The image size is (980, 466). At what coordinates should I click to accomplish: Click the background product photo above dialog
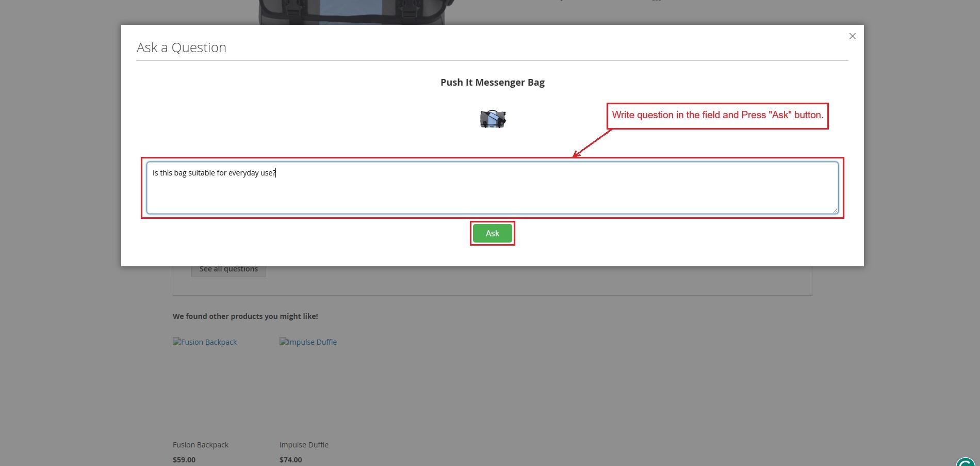pos(351,12)
